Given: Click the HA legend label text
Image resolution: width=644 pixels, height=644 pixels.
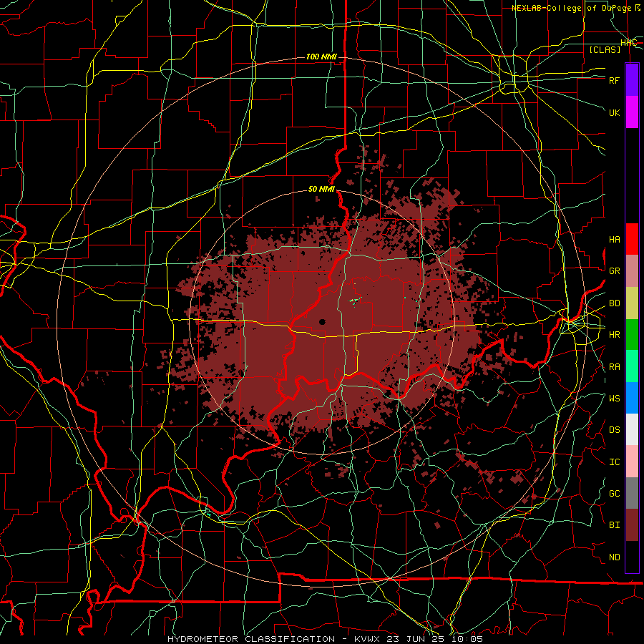Looking at the screenshot, I should coord(614,240).
